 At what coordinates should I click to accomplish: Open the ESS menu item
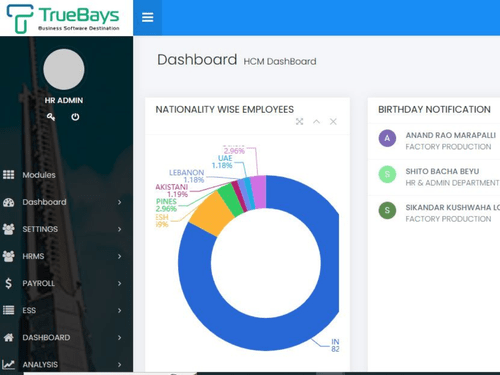29,310
